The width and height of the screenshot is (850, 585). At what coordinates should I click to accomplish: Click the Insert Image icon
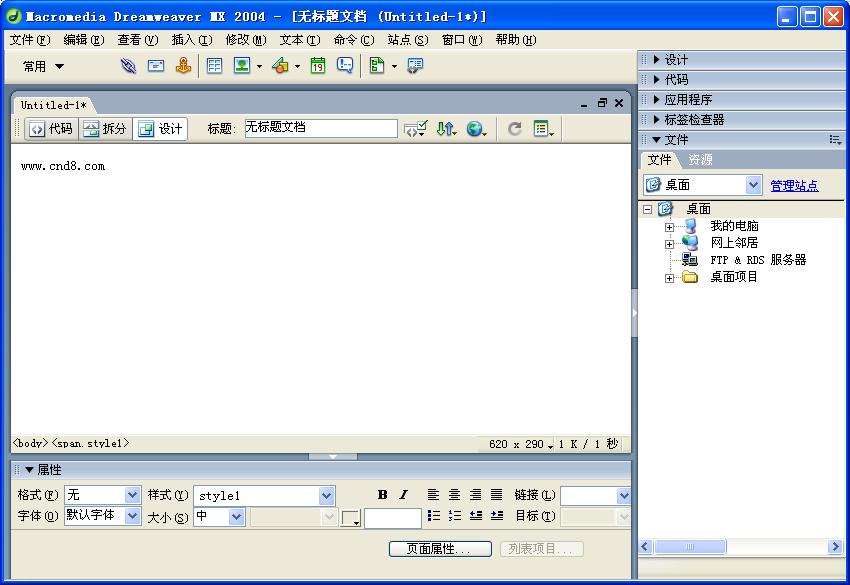point(242,66)
